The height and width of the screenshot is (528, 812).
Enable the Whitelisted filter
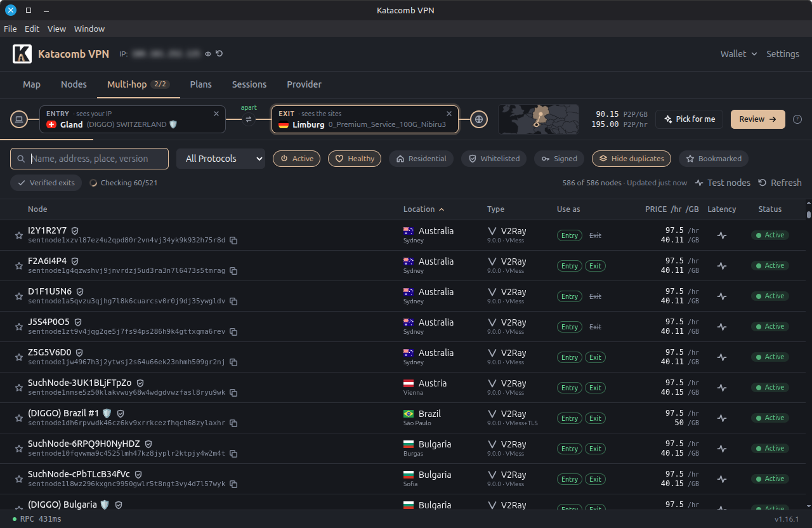tap(494, 159)
